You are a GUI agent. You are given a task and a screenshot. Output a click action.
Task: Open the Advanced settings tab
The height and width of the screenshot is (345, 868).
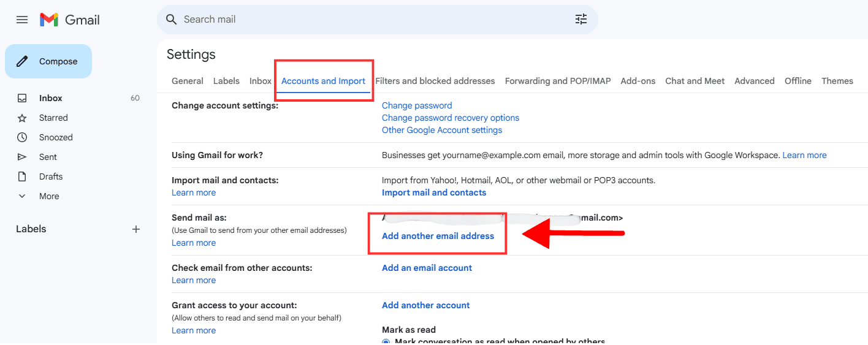[755, 81]
